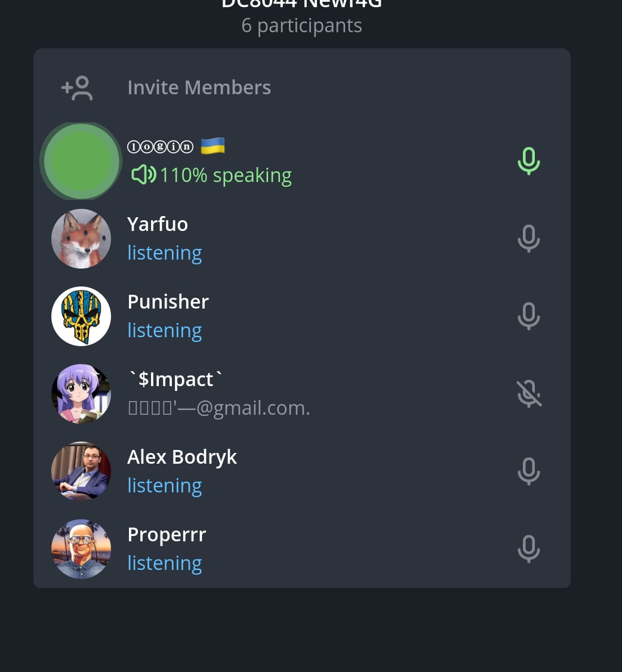Screen dimensions: 622x672
Task: Click the add-person Invite Members icon
Action: point(77,88)
